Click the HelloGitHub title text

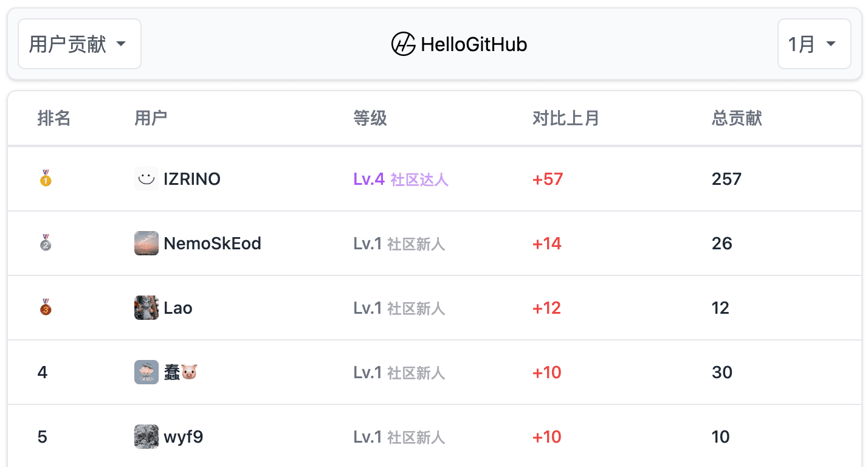(x=474, y=44)
